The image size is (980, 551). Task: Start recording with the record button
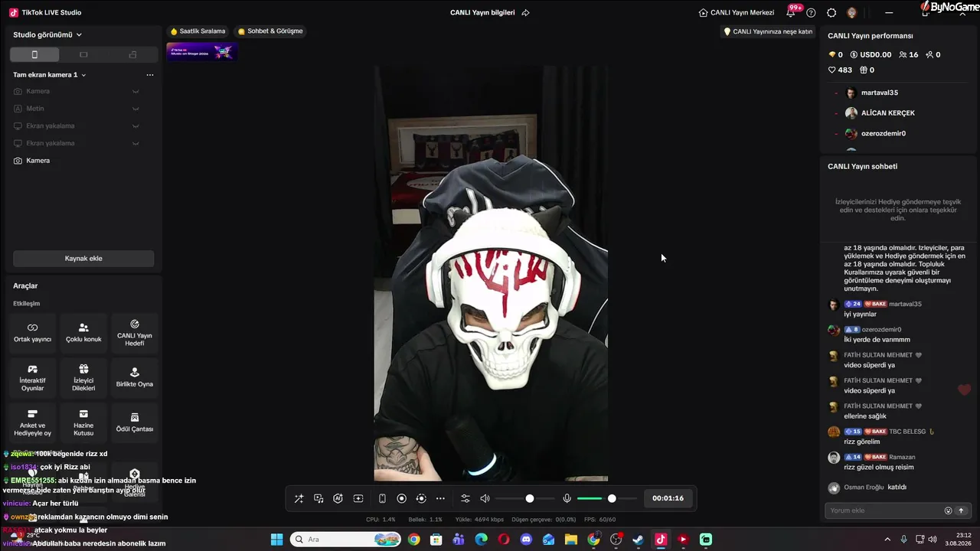pos(401,498)
